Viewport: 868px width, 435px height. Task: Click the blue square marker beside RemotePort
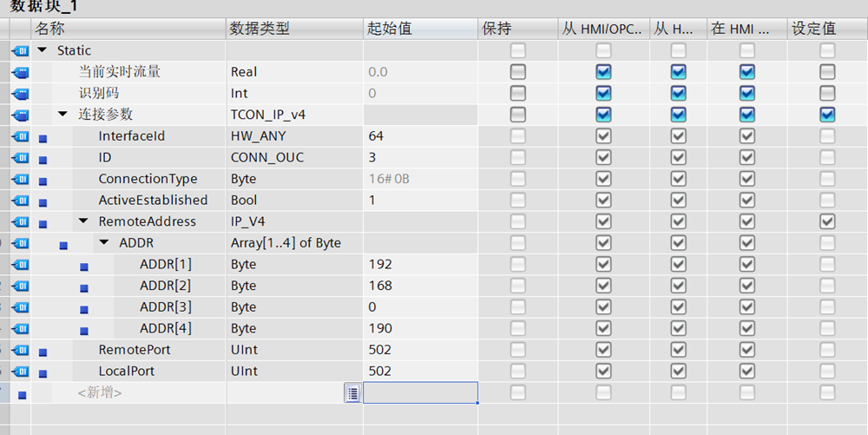click(x=43, y=351)
